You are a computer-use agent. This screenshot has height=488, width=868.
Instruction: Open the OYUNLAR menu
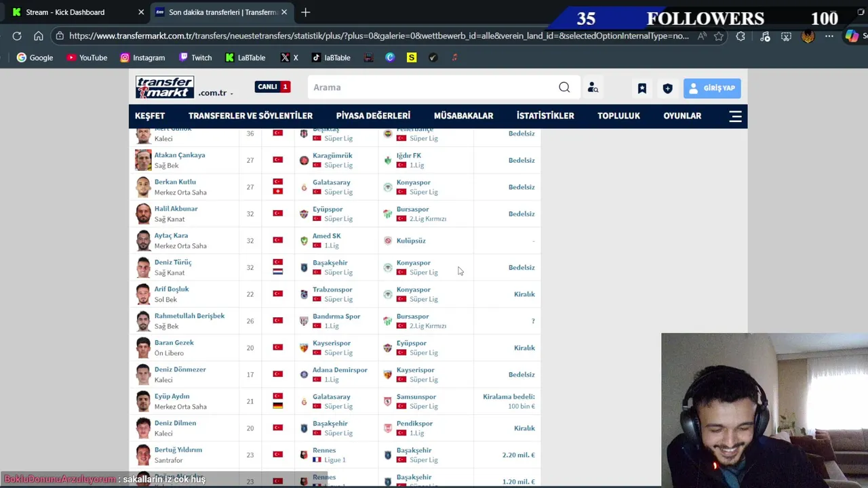point(682,116)
